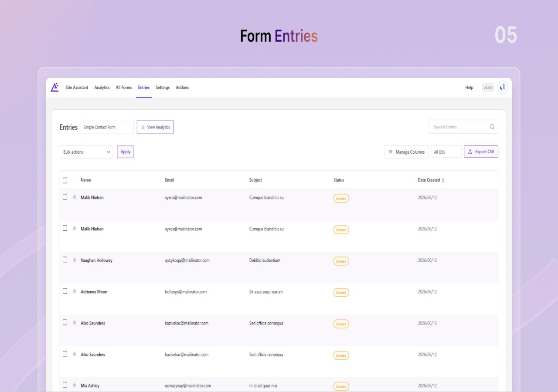This screenshot has height=392, width=558.
Task: Click subject Debitis laudantium
Action: coord(265,260)
